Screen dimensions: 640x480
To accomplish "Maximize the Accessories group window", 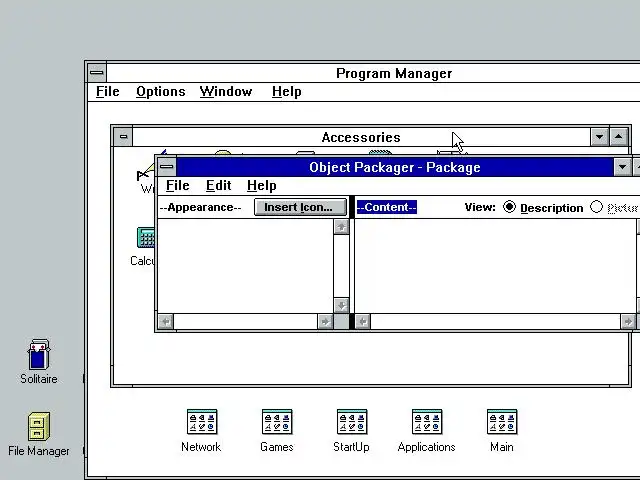I will pyautogui.click(x=619, y=137).
